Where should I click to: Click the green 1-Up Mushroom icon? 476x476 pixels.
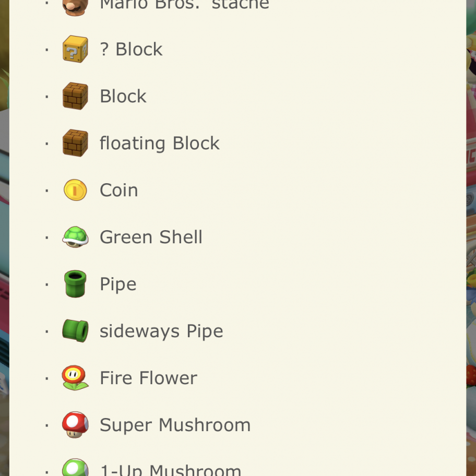75,468
